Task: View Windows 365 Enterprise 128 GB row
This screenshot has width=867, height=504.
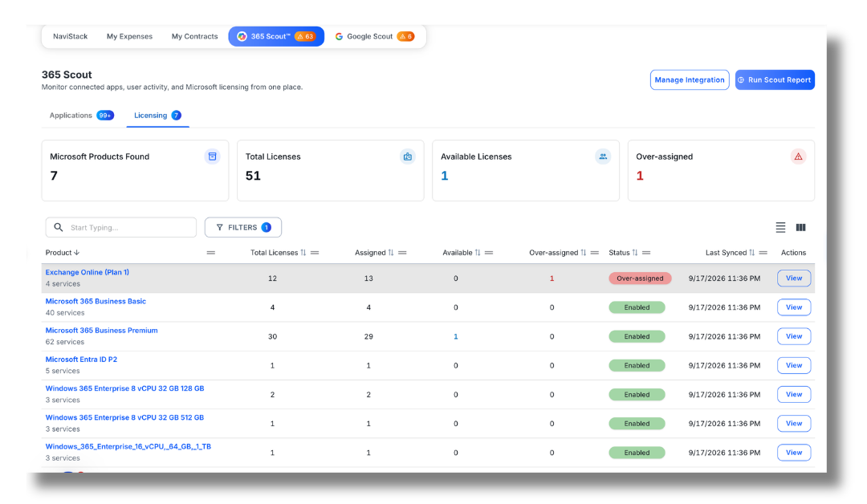Action: 794,395
